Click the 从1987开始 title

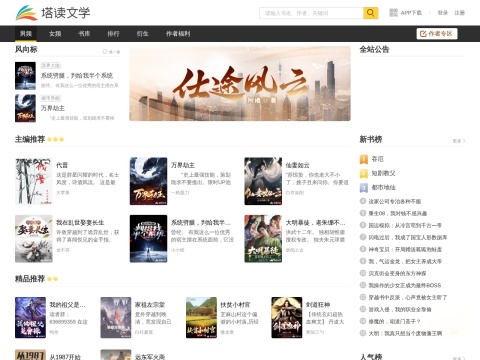pos(65,357)
